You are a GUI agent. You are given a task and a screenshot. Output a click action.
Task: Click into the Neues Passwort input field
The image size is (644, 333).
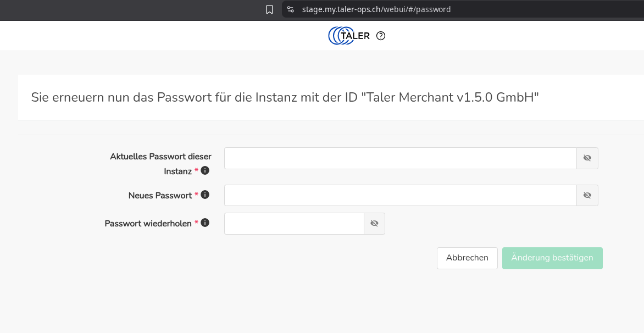coord(400,195)
